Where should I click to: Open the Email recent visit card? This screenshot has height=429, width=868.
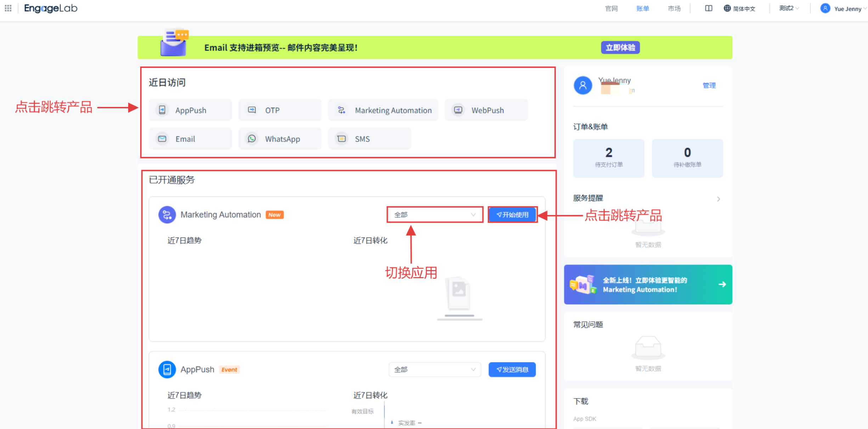(x=190, y=139)
